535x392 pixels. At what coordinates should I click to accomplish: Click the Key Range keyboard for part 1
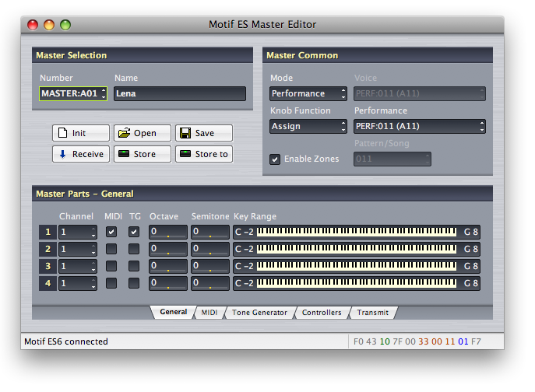pos(357,232)
